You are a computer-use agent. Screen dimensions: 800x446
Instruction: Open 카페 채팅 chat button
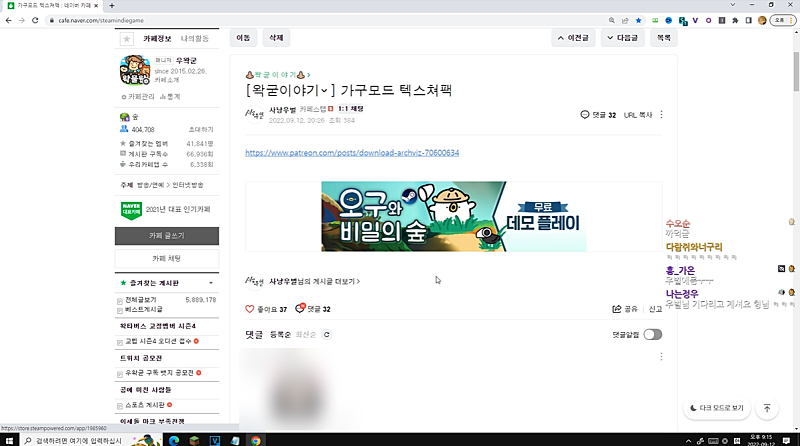[x=167, y=259]
